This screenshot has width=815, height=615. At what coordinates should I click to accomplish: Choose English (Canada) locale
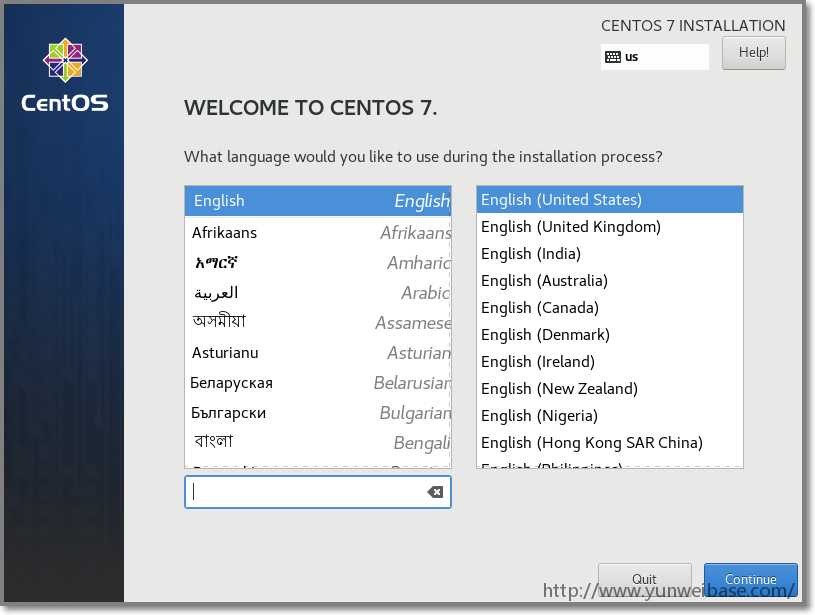(610, 308)
